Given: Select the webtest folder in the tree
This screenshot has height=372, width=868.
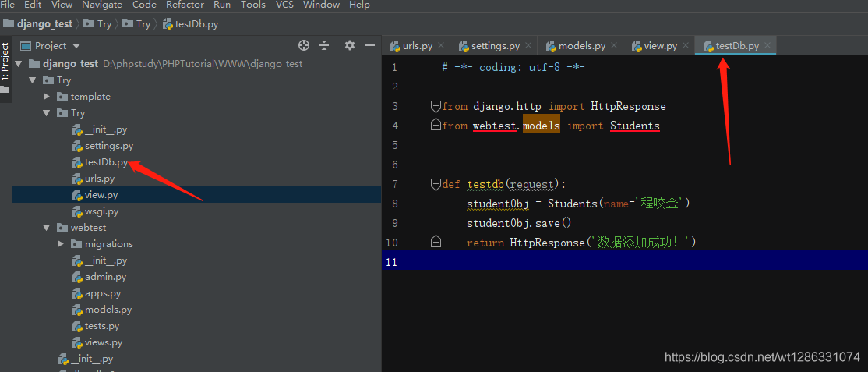Looking at the screenshot, I should tap(89, 228).
